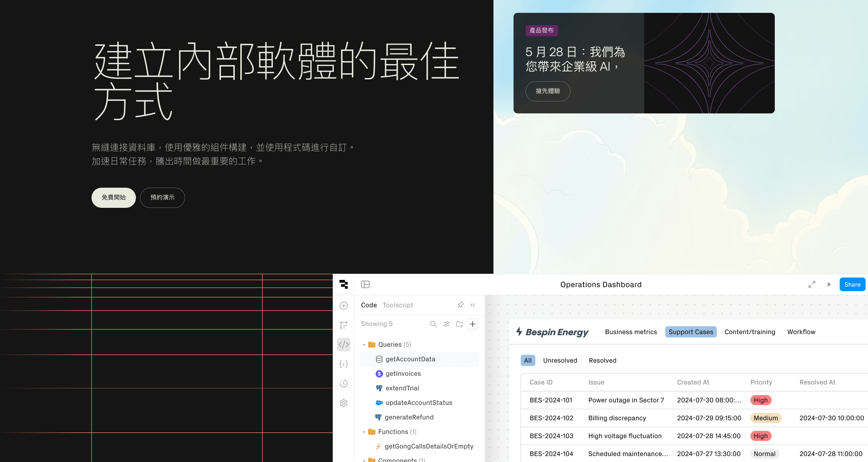Open the History clock icon in the sidebar
The width and height of the screenshot is (868, 462).
point(343,384)
